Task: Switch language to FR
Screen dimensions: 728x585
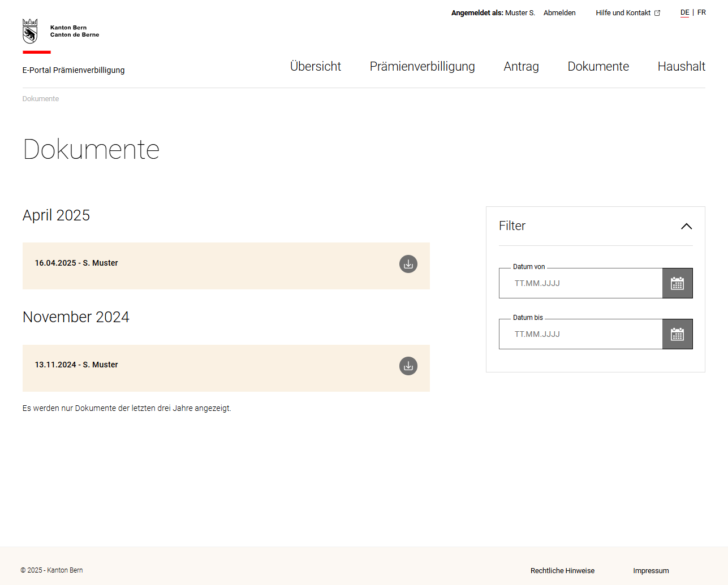Action: click(701, 12)
